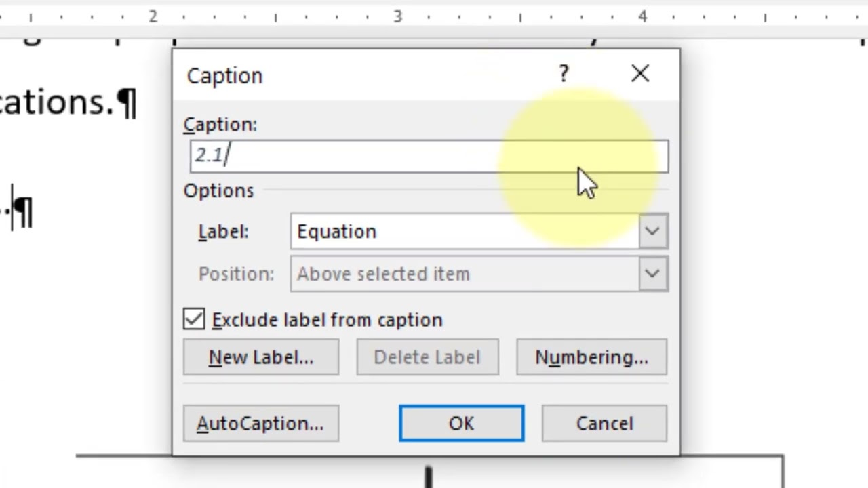Open the Position dropdown arrow
This screenshot has width=868, height=488.
652,274
